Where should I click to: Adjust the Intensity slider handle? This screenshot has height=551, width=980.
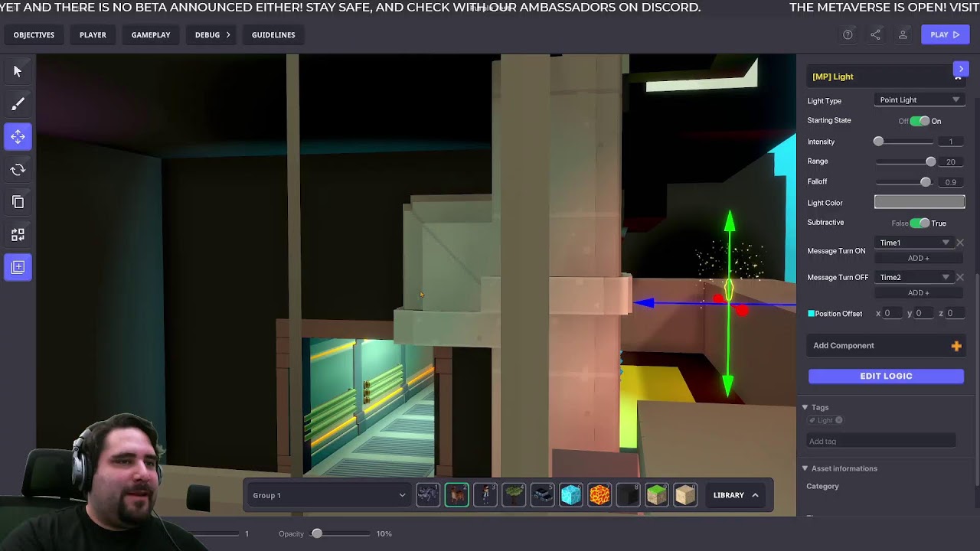tap(878, 142)
